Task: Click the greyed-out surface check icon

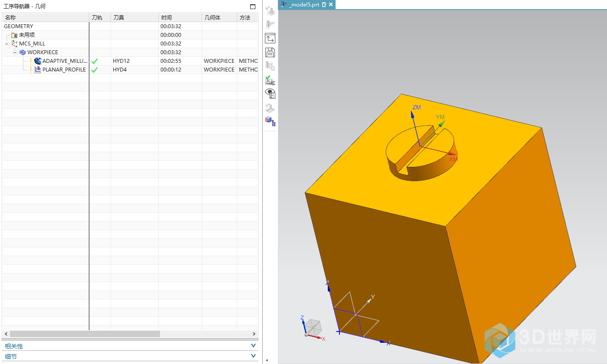Action: [270, 108]
